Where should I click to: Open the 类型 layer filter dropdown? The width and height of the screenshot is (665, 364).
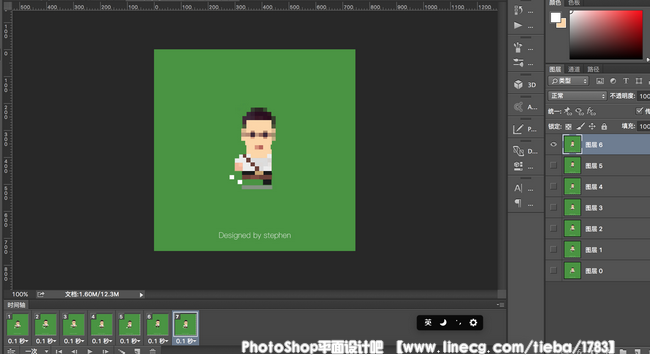pyautogui.click(x=568, y=81)
